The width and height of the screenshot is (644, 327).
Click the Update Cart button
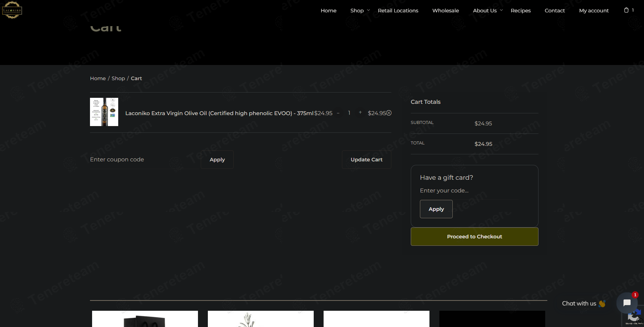(x=367, y=160)
